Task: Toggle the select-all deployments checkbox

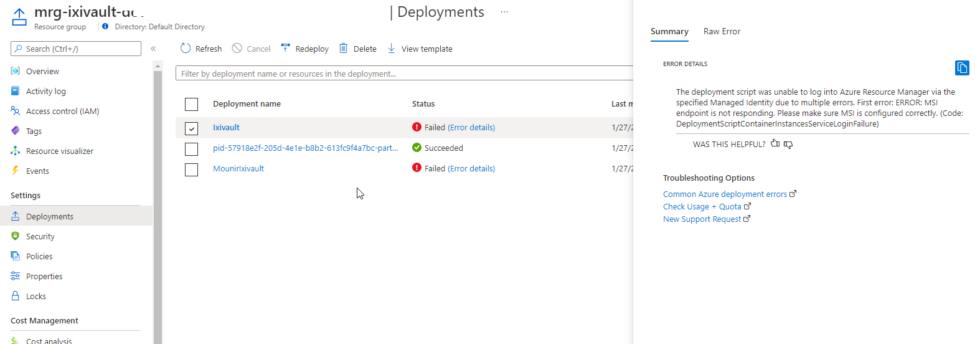Action: (191, 104)
